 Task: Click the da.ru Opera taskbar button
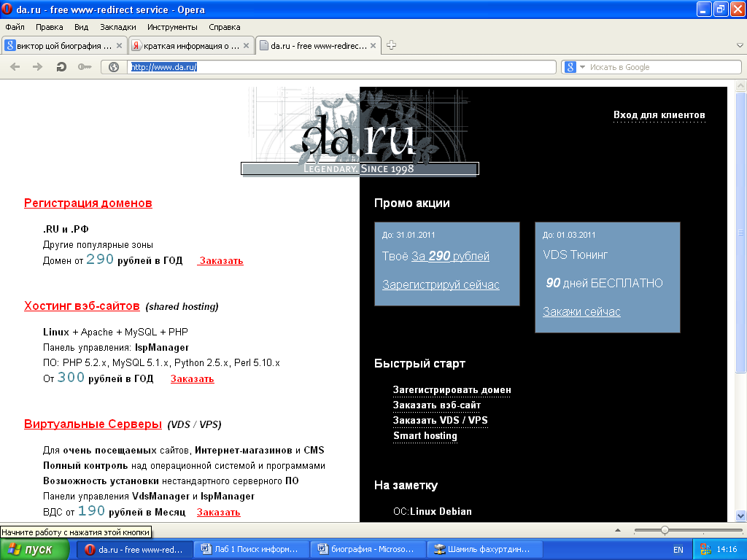[x=135, y=550]
